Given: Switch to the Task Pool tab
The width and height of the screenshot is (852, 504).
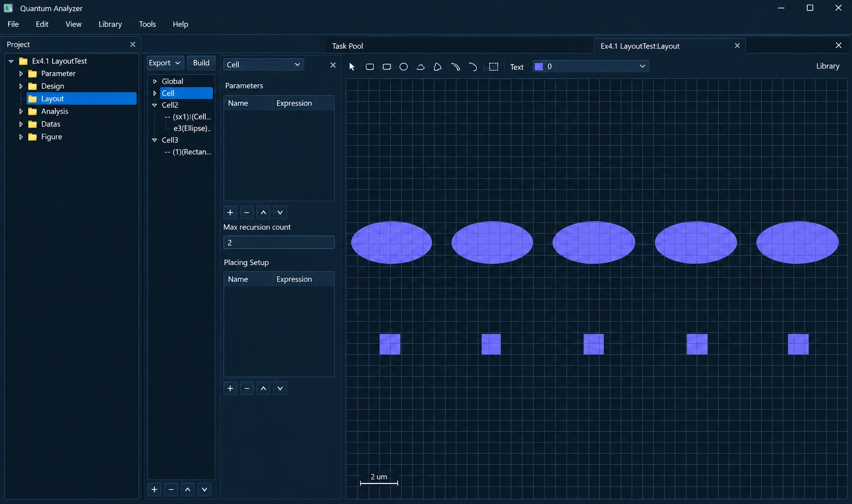Looking at the screenshot, I should click(x=348, y=46).
